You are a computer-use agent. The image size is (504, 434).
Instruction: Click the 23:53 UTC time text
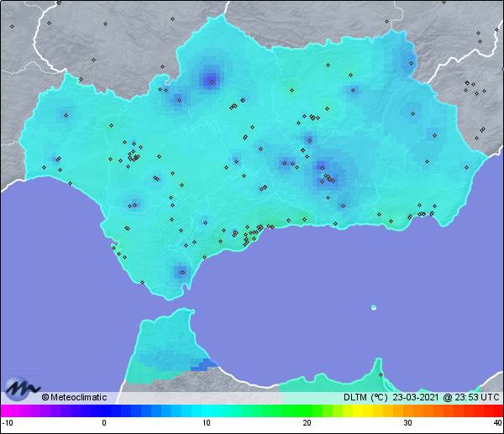(x=477, y=397)
